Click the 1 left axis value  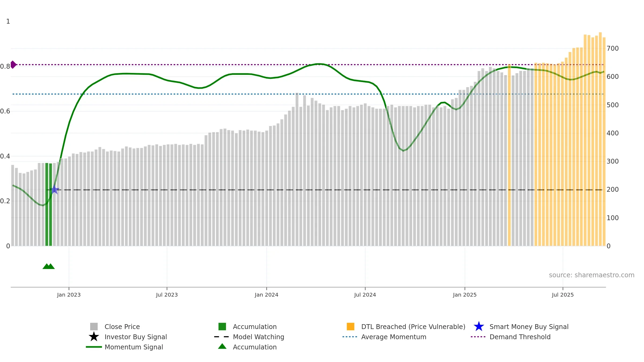[8, 21]
